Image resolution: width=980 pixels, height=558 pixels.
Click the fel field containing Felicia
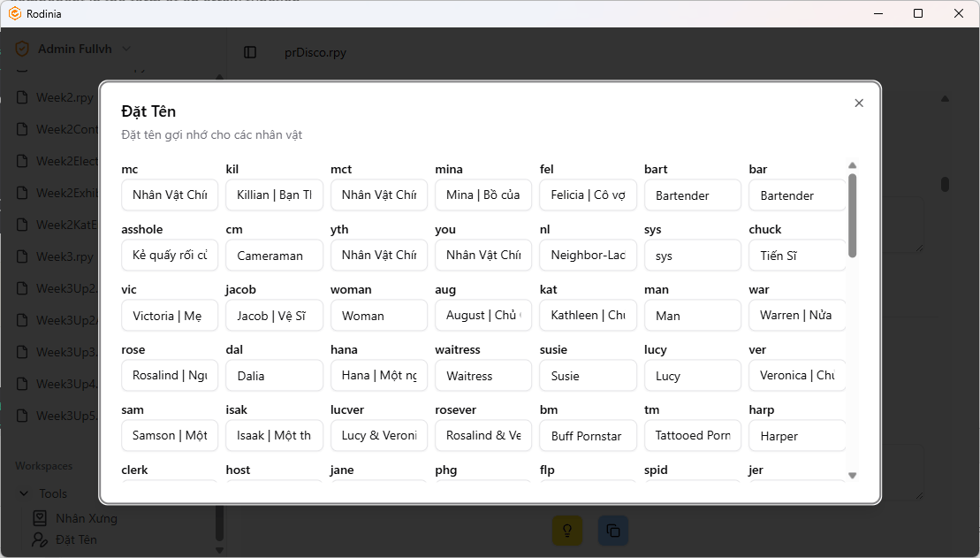589,195
